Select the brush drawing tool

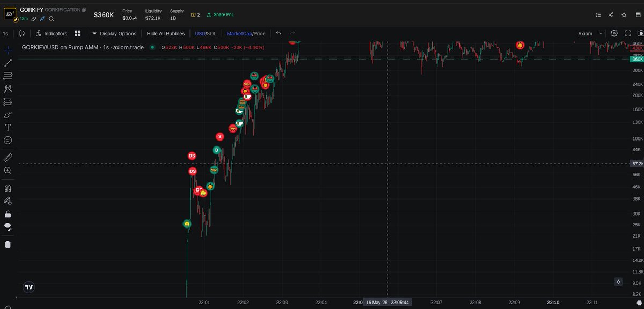(8, 114)
